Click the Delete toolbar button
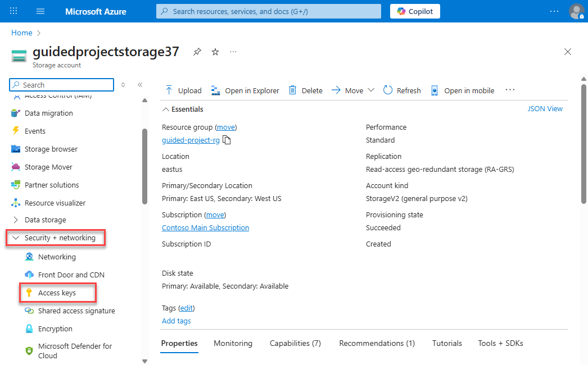588x365 pixels. [306, 90]
